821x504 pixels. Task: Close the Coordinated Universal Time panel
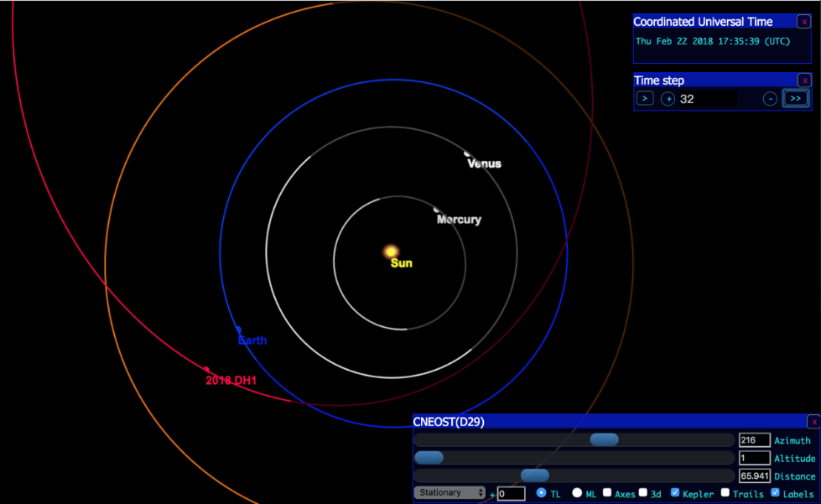click(804, 22)
